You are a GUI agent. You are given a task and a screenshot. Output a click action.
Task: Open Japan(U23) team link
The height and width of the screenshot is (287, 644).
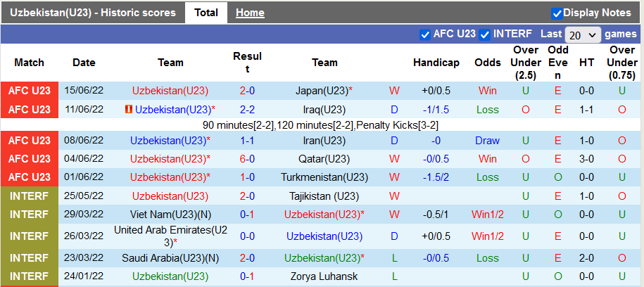(x=324, y=91)
